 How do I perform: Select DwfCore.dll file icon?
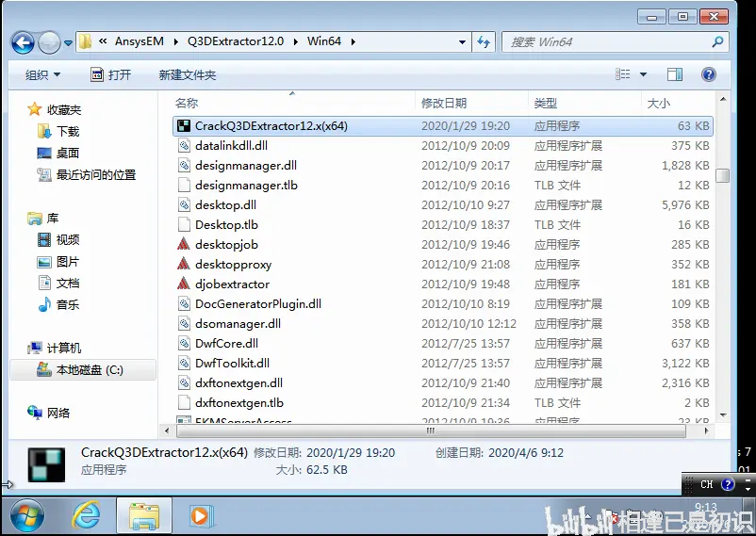(184, 343)
